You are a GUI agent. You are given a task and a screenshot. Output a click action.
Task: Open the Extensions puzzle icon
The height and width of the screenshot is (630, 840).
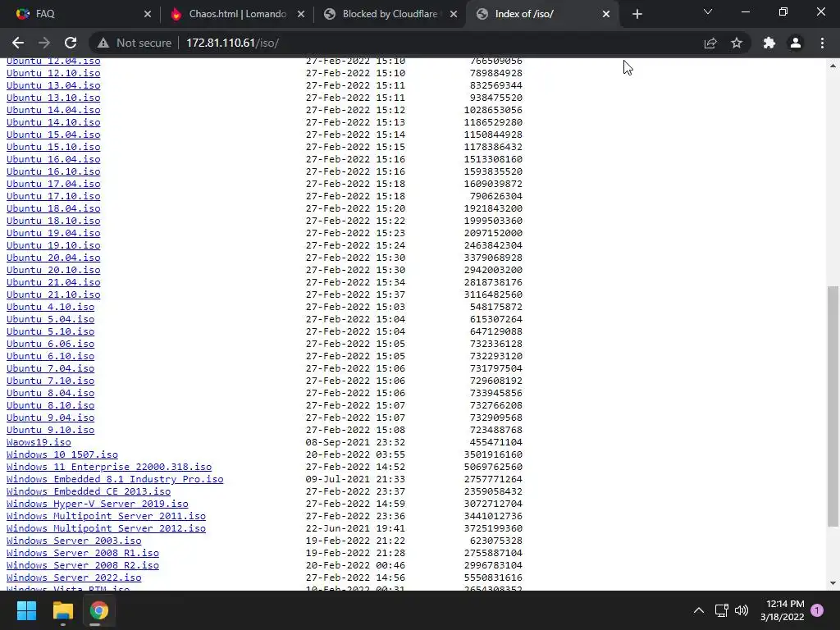[769, 43]
